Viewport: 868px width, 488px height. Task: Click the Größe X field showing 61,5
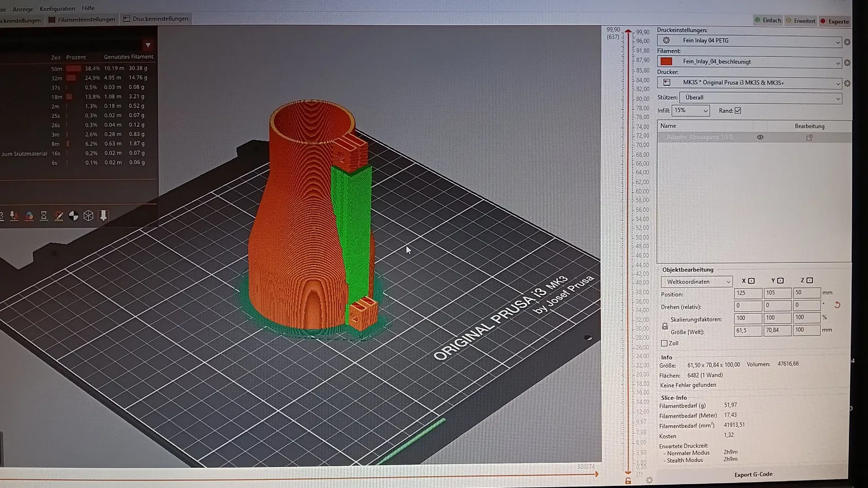748,330
